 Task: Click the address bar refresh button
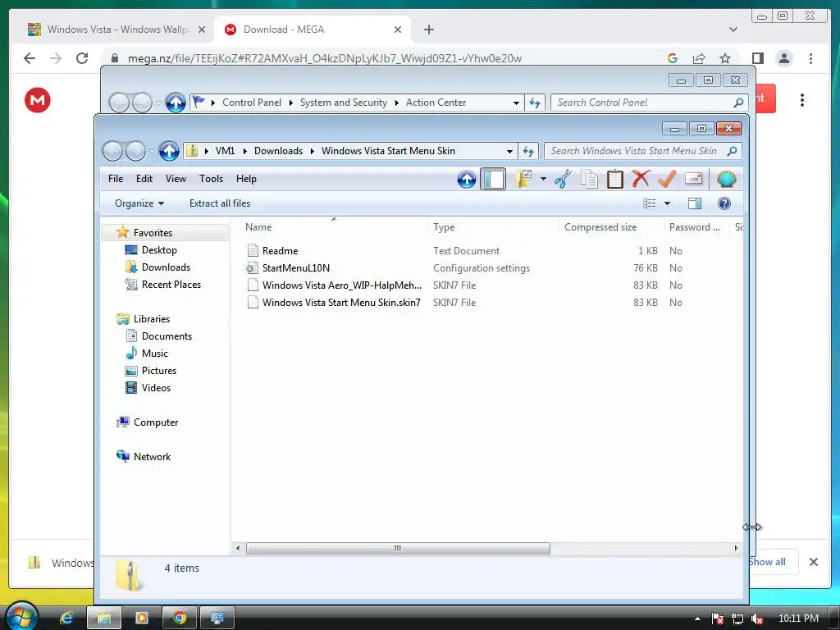528,151
